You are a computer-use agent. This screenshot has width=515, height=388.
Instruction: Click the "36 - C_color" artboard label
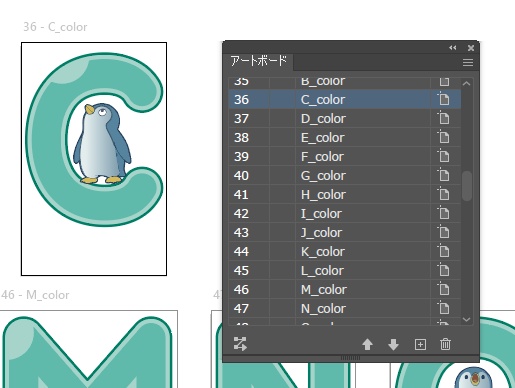pos(55,27)
